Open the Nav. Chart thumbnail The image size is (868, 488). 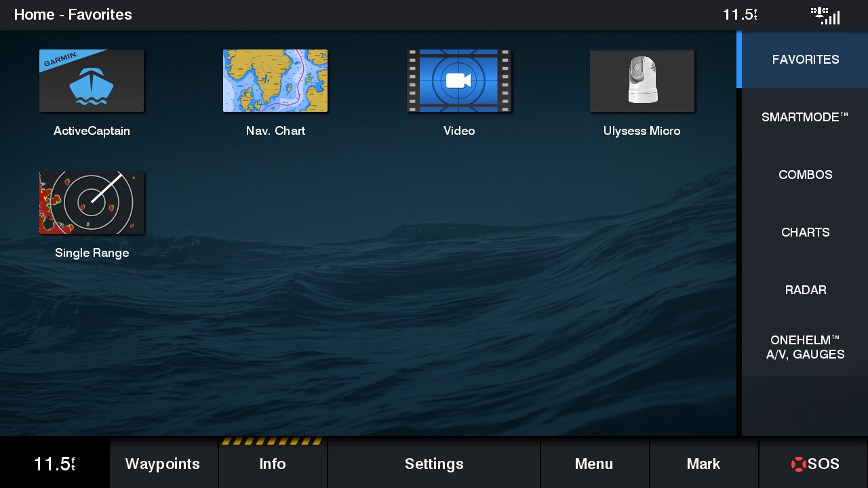click(275, 81)
